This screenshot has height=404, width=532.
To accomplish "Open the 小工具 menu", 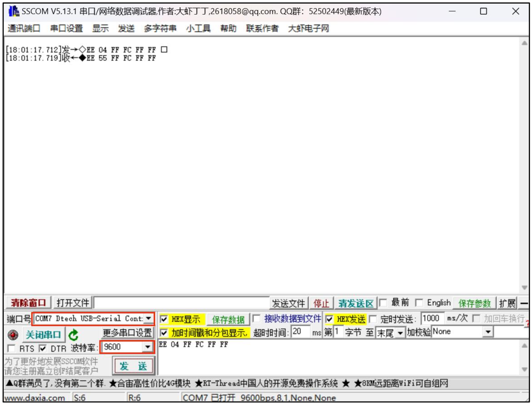I will (x=198, y=29).
